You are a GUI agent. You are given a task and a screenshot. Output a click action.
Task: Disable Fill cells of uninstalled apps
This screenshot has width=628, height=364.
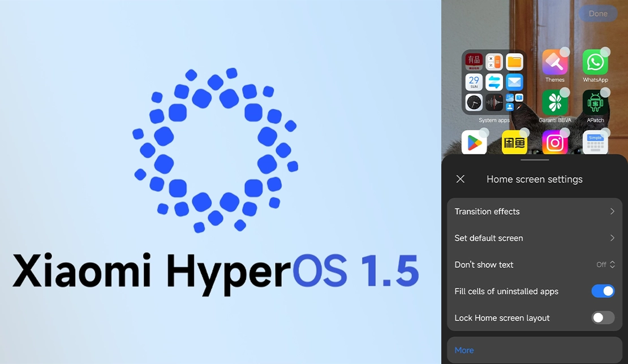603,291
